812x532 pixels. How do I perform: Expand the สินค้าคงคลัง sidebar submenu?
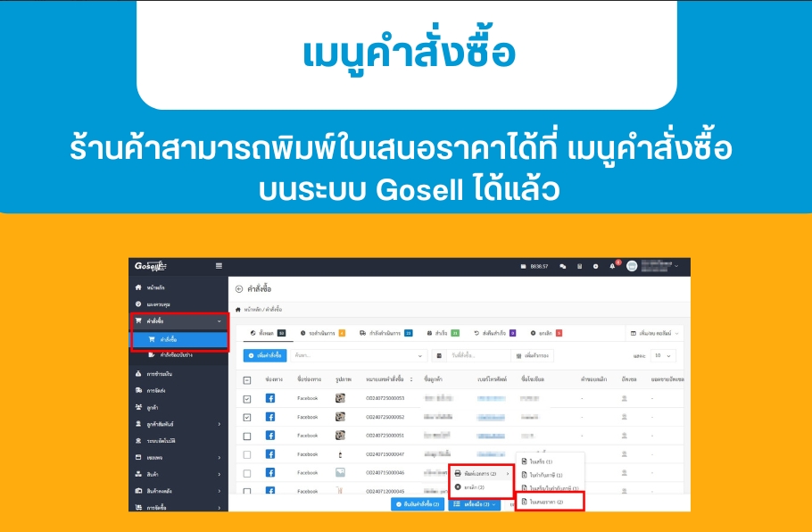219,491
